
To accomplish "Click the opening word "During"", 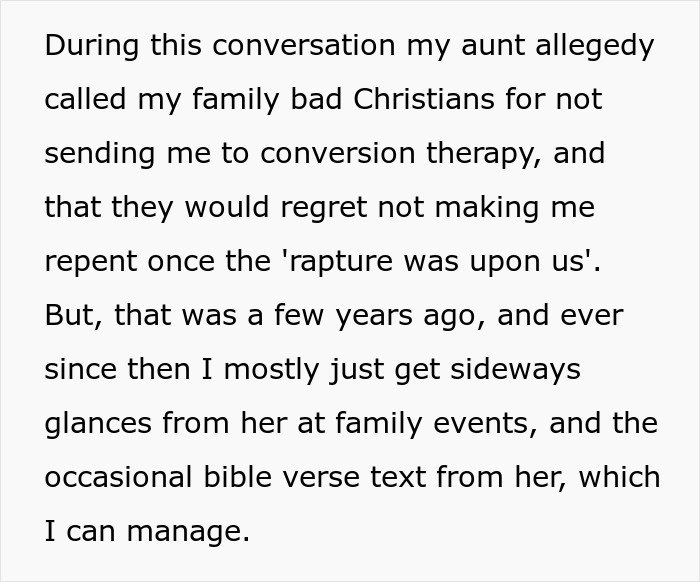I will (x=92, y=46).
